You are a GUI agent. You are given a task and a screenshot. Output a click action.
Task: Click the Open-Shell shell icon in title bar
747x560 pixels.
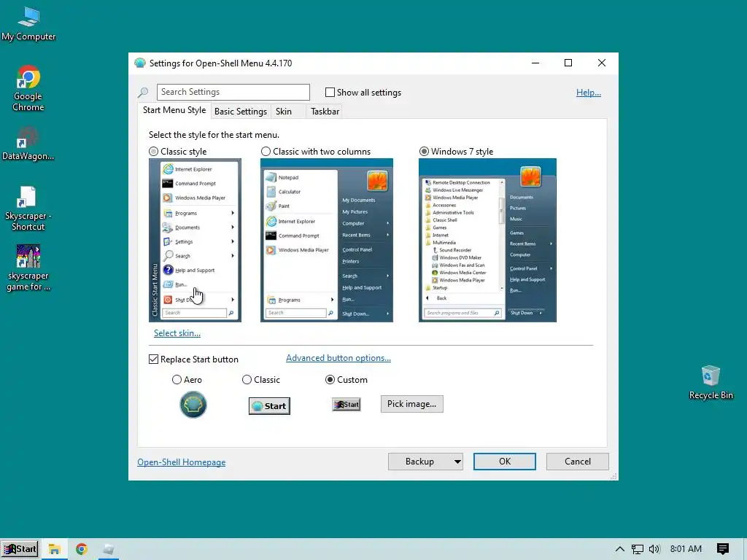(x=139, y=63)
